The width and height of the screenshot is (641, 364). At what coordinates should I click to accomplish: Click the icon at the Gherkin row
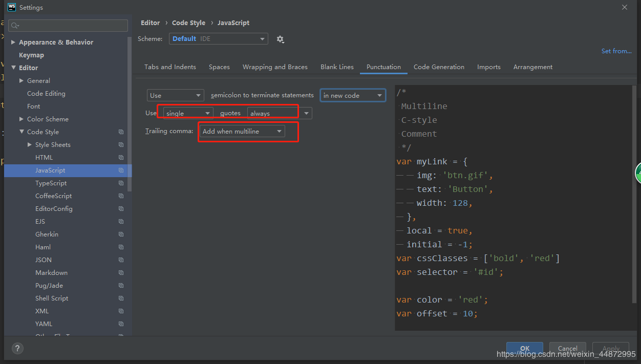click(121, 234)
